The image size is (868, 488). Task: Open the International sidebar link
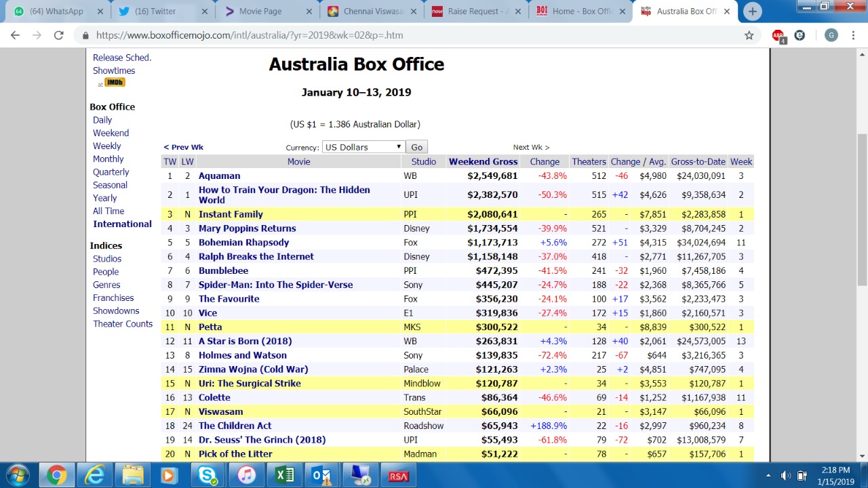pos(122,224)
